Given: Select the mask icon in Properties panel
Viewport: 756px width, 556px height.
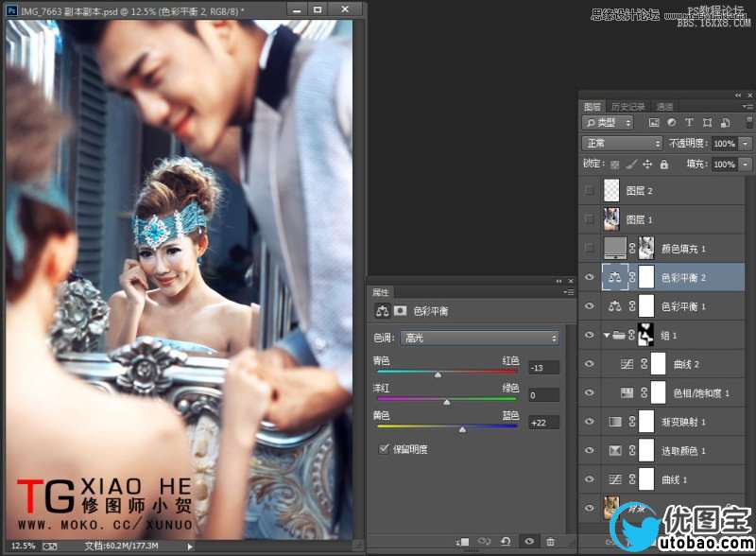Looking at the screenshot, I should [x=400, y=311].
